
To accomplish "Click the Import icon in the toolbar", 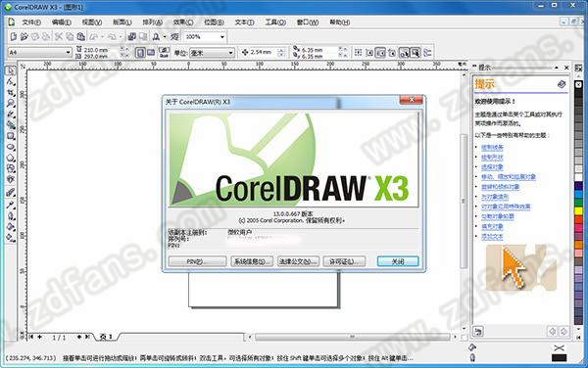I will (131, 36).
